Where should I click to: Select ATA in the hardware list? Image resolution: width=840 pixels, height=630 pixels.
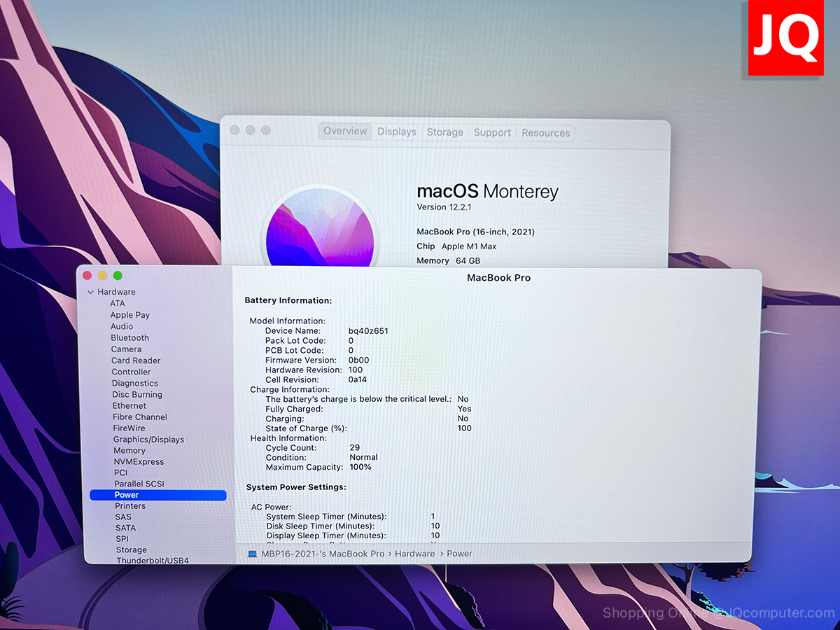(118, 303)
